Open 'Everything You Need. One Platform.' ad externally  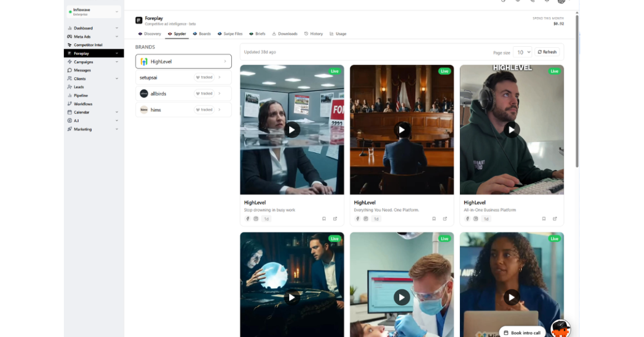click(445, 219)
